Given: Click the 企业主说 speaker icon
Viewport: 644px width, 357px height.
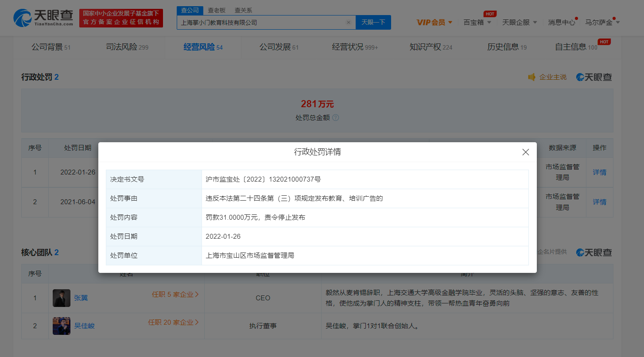Looking at the screenshot, I should click(x=532, y=77).
